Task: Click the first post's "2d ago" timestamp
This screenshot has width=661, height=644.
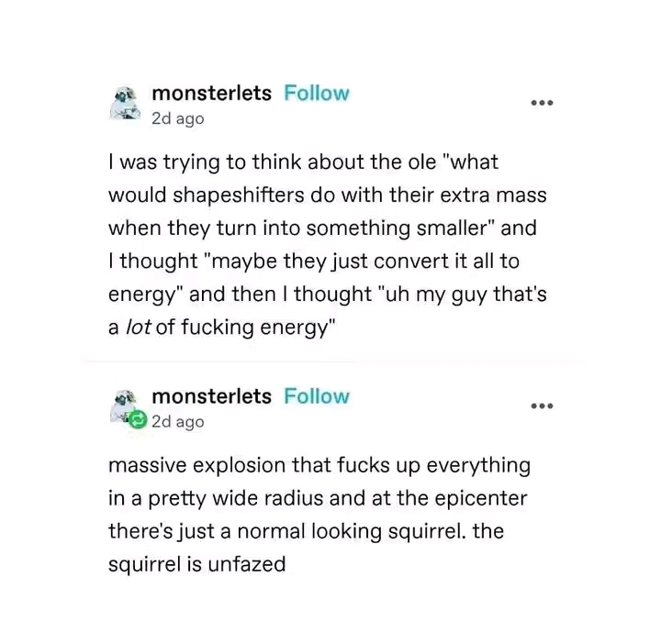Action: [178, 118]
